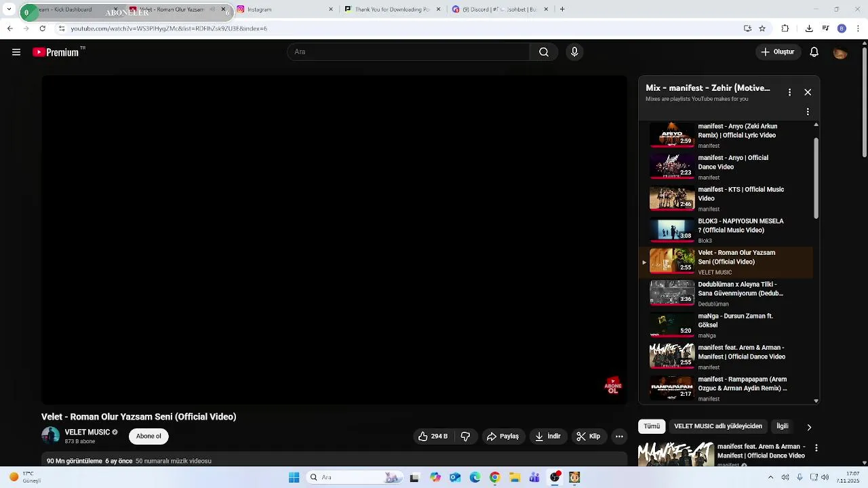868x488 pixels.
Task: Share the video via Paylaş button
Action: pos(503,436)
